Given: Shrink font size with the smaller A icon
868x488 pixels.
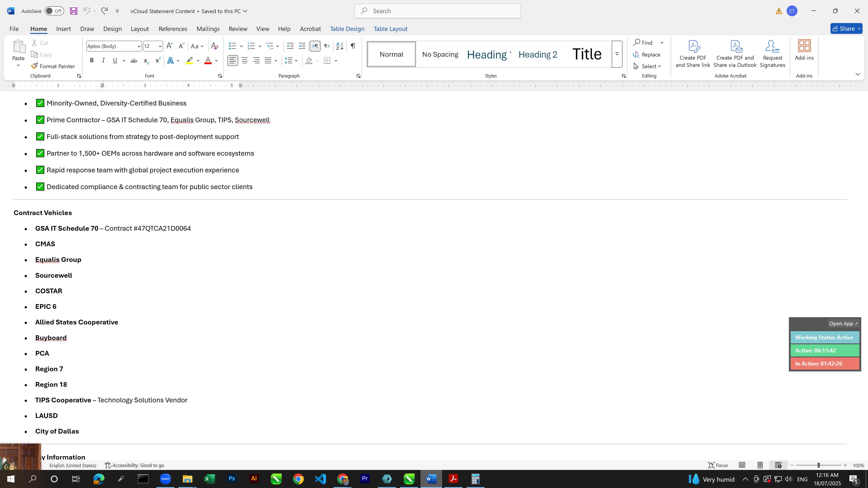Looking at the screenshot, I should coord(181,46).
